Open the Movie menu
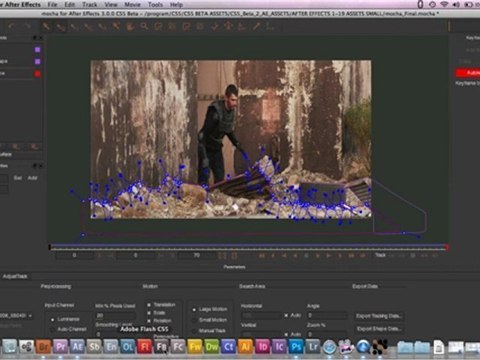Screen dimensions: 480x360 [x=132, y=5]
